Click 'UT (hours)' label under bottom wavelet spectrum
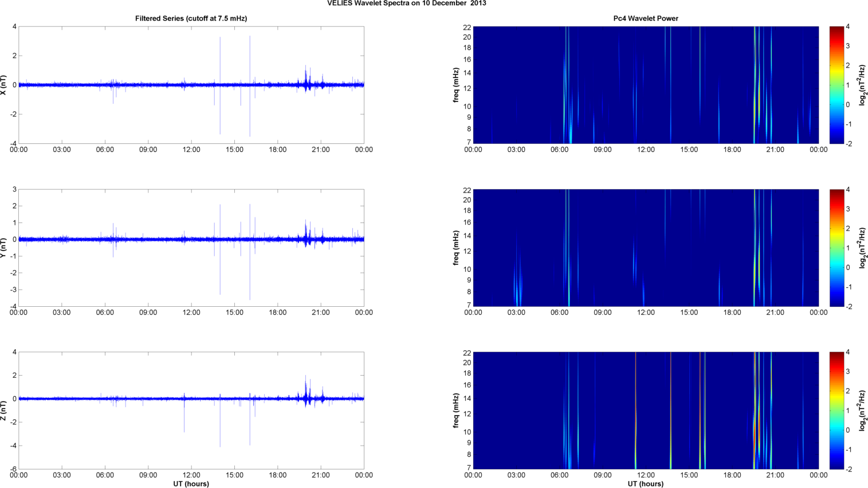 coord(645,484)
